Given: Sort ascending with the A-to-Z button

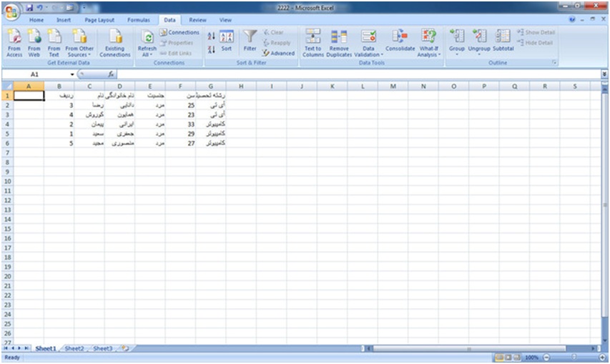Looking at the screenshot, I should 211,36.
